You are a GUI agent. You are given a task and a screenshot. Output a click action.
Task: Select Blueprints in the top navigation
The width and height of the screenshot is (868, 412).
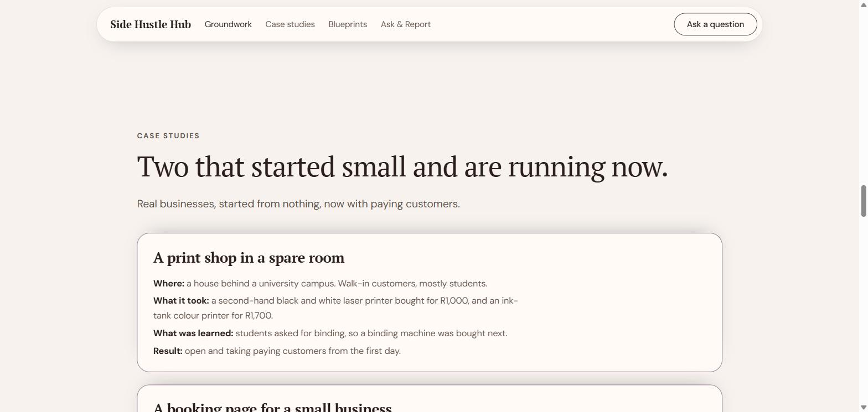(x=348, y=24)
